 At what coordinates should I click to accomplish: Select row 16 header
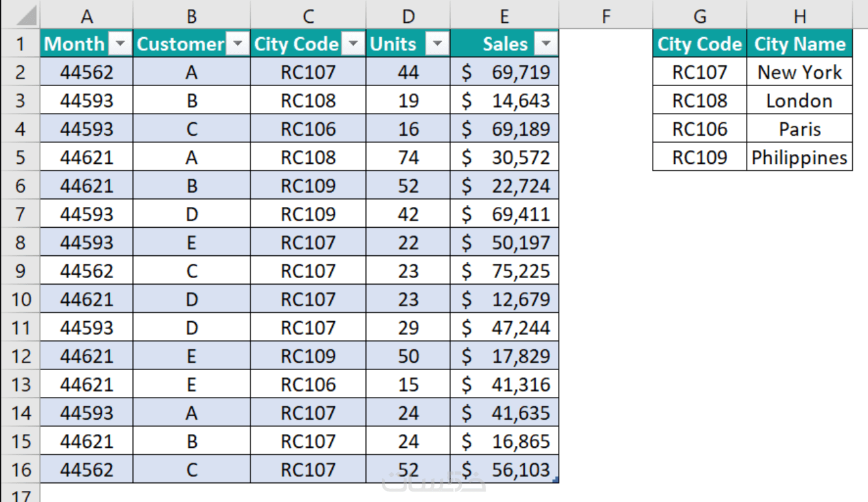click(x=20, y=470)
